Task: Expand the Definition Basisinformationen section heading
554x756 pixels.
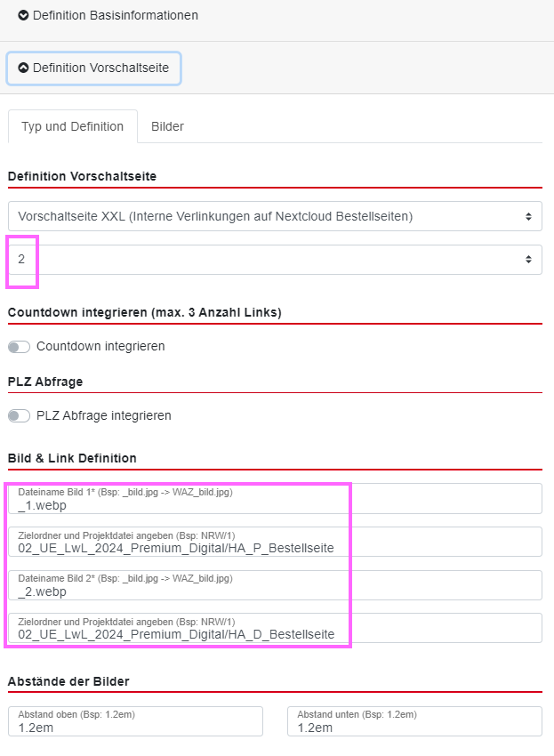Action: coord(116,16)
